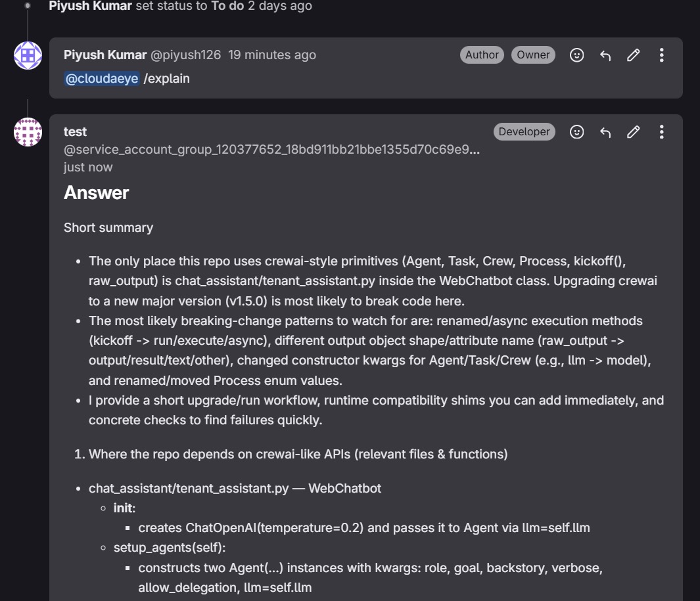Screen dimensions: 700x601
Task: Open Piyush Kumar author name link in comment
Action: [x=105, y=55]
